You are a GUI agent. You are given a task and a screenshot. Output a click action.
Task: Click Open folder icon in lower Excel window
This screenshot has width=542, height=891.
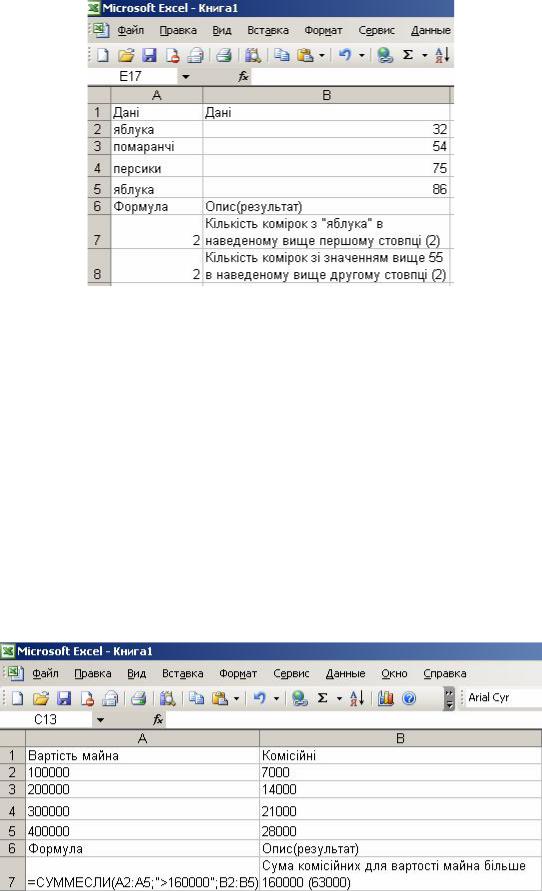point(40,698)
